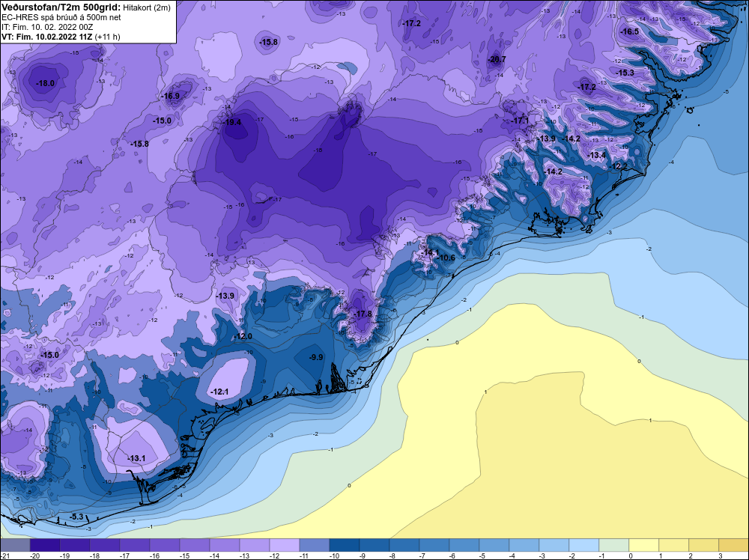Screen dimensions: 749x560
Task: Click the -16.5 temperature label
Action: [x=630, y=32]
